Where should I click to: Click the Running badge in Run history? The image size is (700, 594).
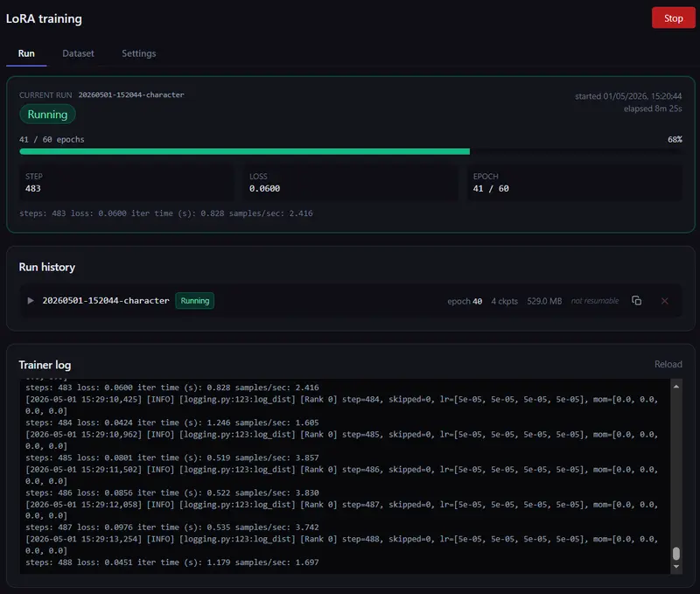194,301
